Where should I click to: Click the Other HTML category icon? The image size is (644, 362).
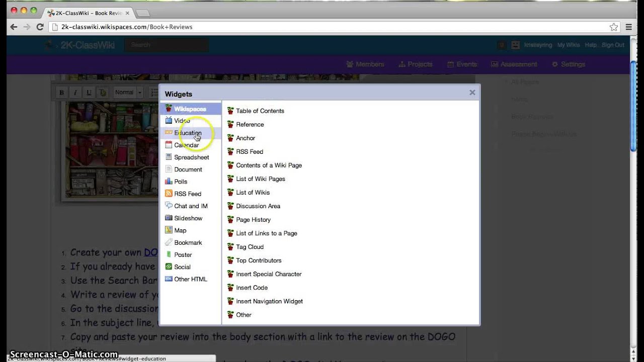pos(169,279)
